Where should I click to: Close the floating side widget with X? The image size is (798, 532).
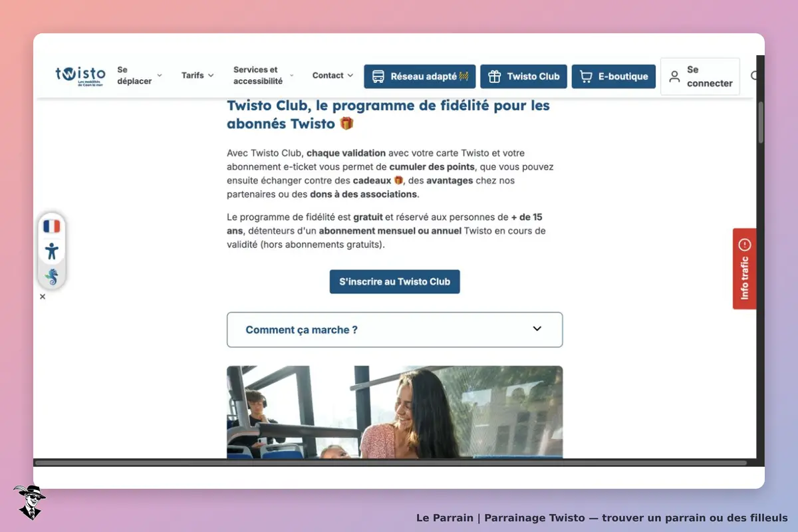43,297
